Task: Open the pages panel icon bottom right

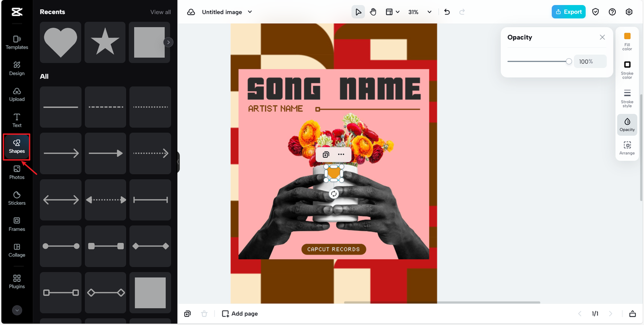Action: 632,313
